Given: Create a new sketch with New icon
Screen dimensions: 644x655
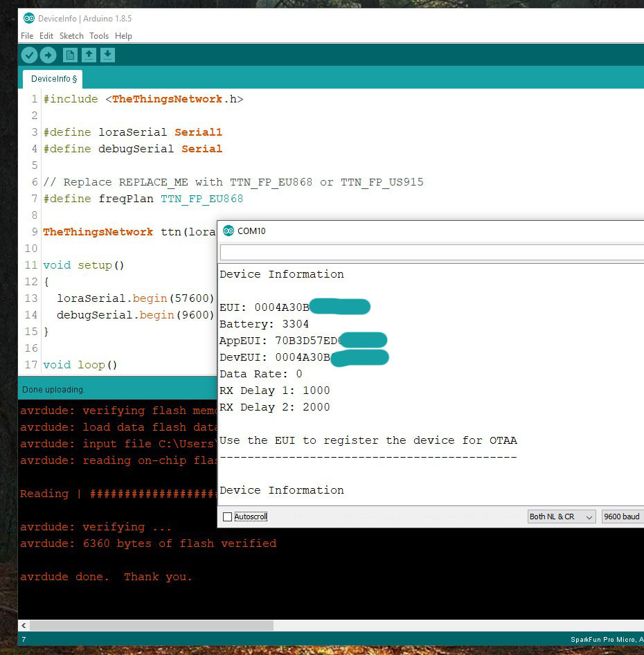Looking at the screenshot, I should [70, 55].
